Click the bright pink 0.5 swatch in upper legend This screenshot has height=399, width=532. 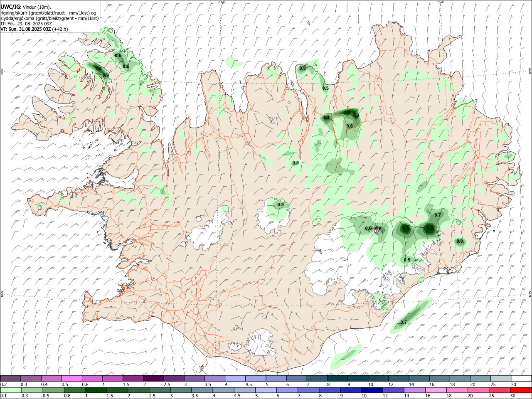click(x=71, y=379)
